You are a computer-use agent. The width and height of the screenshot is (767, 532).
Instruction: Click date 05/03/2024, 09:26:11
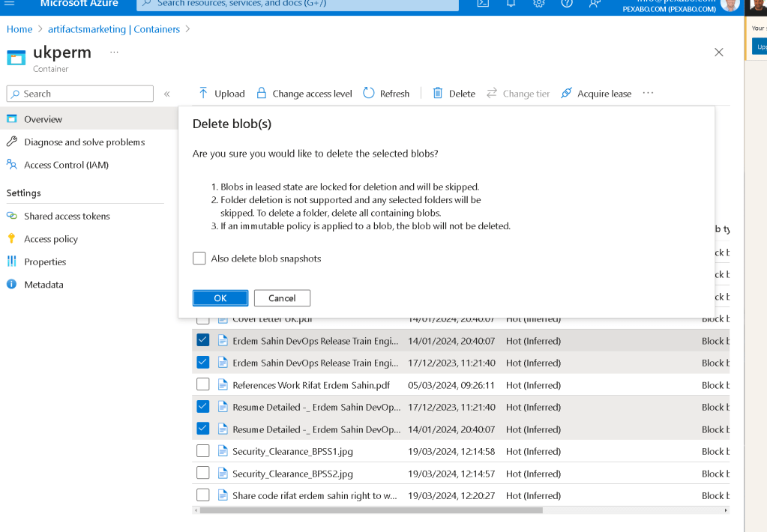click(451, 385)
